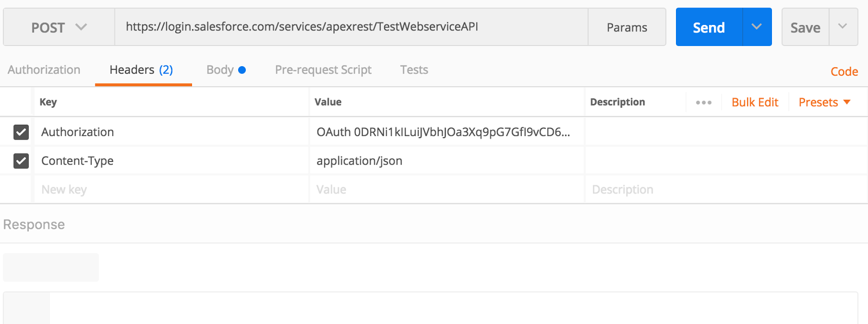Switch headers to Bulk Edit mode
This screenshot has height=324, width=868.
(755, 102)
